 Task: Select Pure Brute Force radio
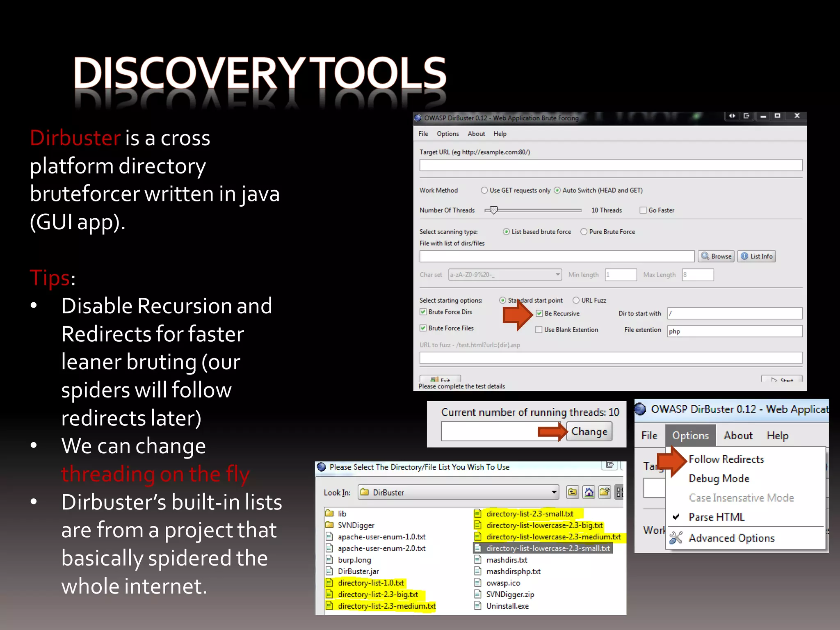click(x=584, y=232)
